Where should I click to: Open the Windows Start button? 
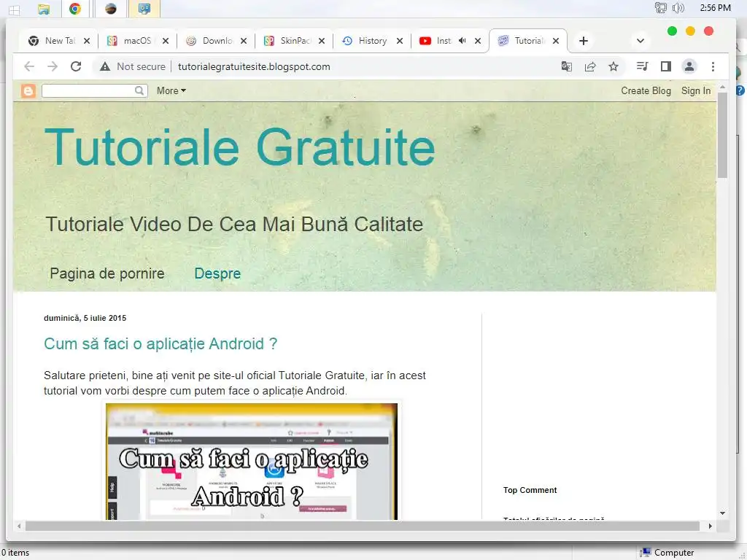point(15,9)
